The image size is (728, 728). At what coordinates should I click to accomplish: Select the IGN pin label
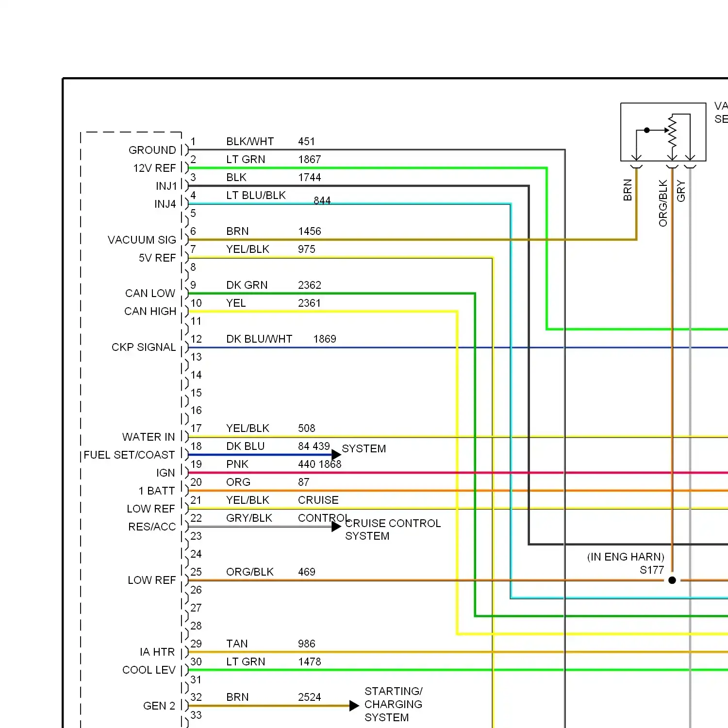point(165,473)
